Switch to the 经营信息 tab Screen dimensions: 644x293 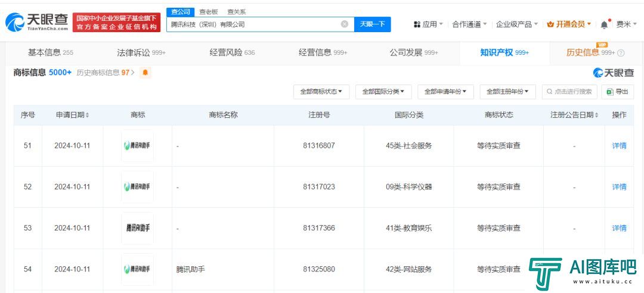point(323,52)
